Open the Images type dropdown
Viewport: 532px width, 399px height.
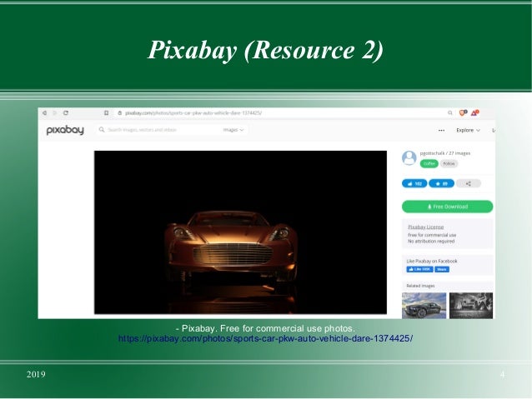click(x=233, y=130)
